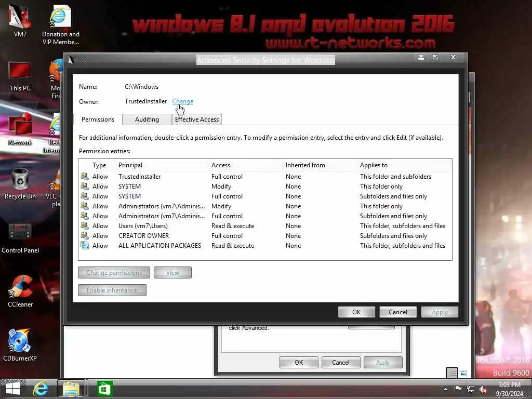Open the Network desktop icon
532x399 pixels.
20,129
